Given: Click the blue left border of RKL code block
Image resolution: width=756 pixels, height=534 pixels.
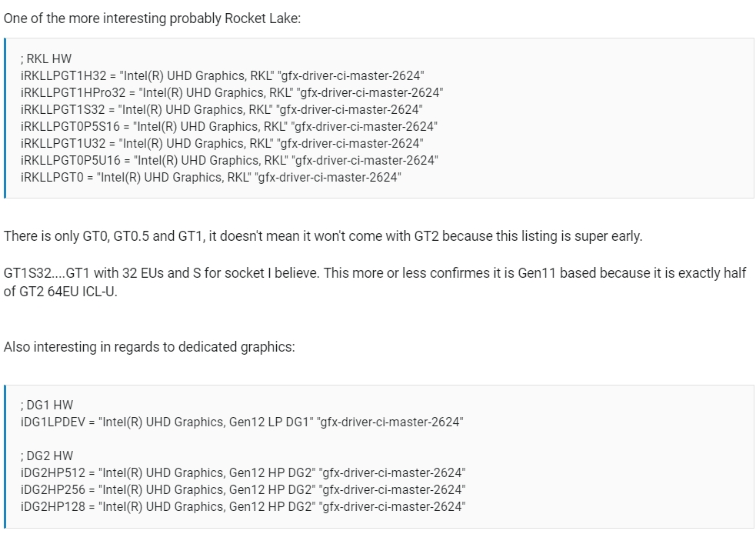Looking at the screenshot, I should 5,118.
